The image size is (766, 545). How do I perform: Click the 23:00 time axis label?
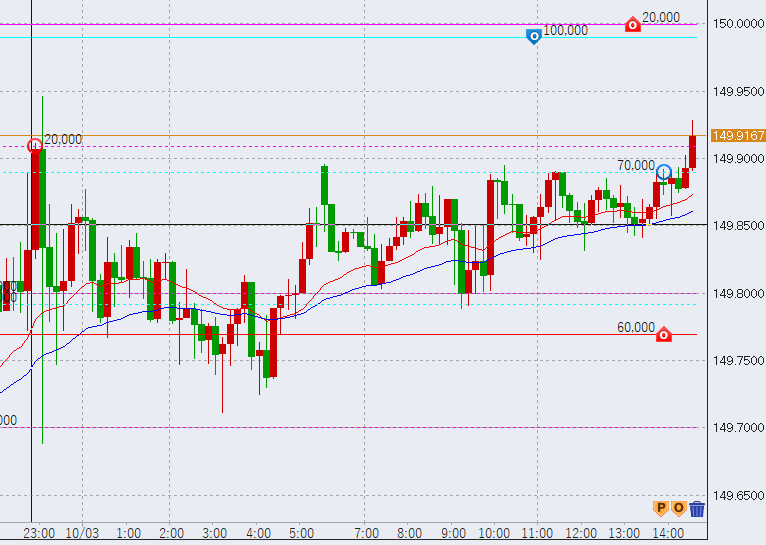click(x=39, y=533)
